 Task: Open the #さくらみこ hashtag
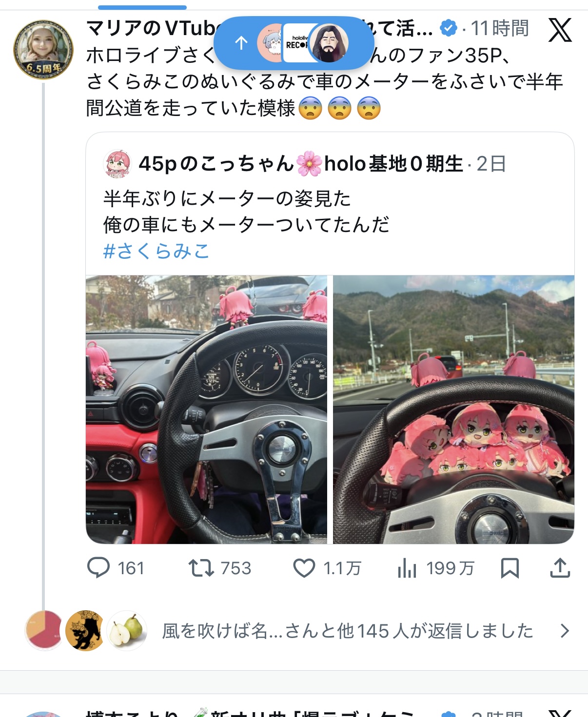157,251
